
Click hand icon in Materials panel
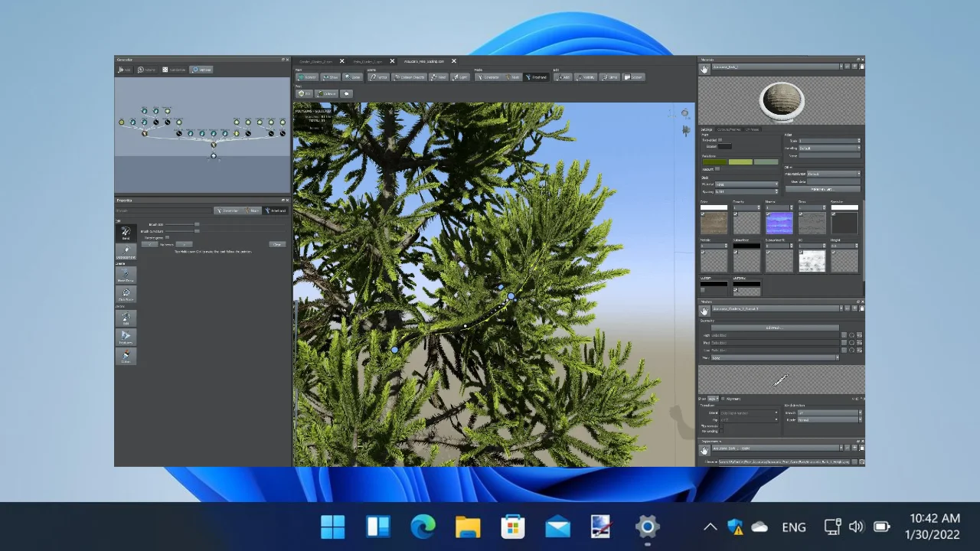point(704,70)
